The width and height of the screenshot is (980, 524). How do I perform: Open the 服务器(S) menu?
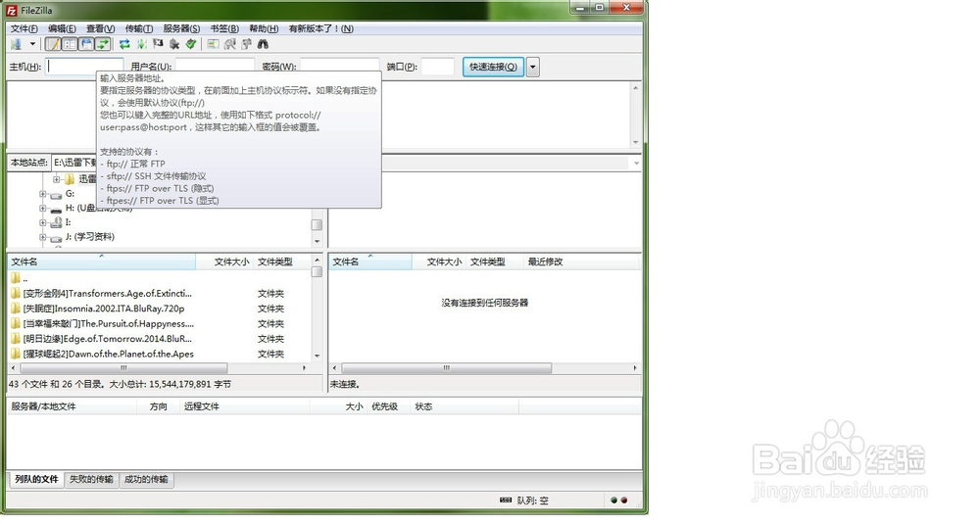pos(181,28)
